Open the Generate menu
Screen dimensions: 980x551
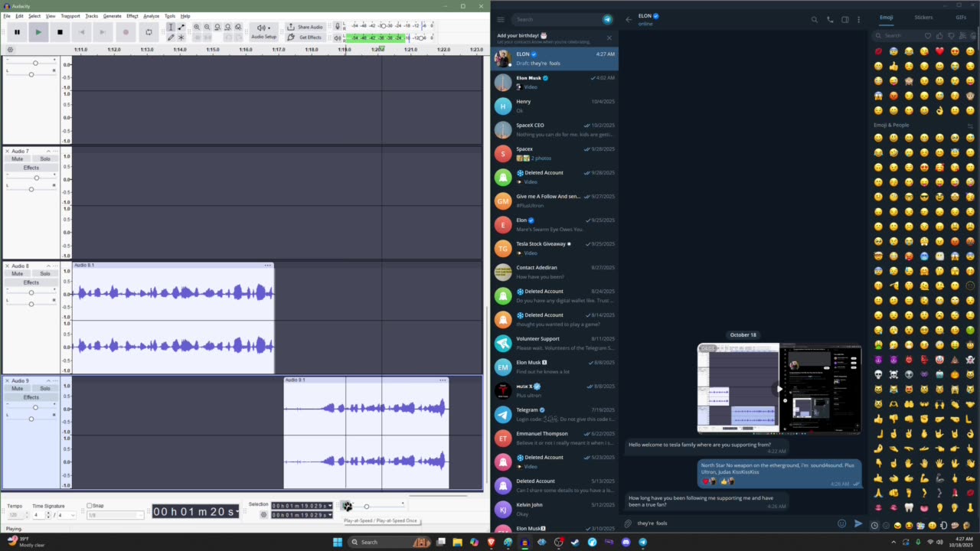pos(112,16)
